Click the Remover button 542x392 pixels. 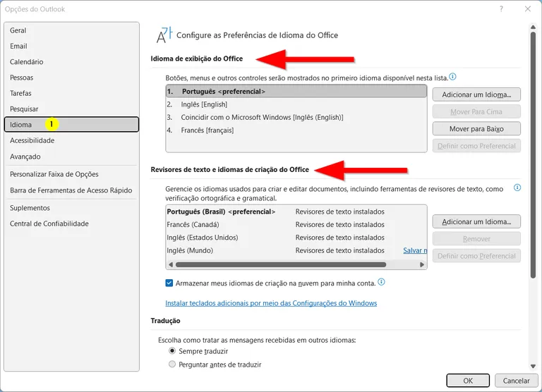tap(476, 238)
